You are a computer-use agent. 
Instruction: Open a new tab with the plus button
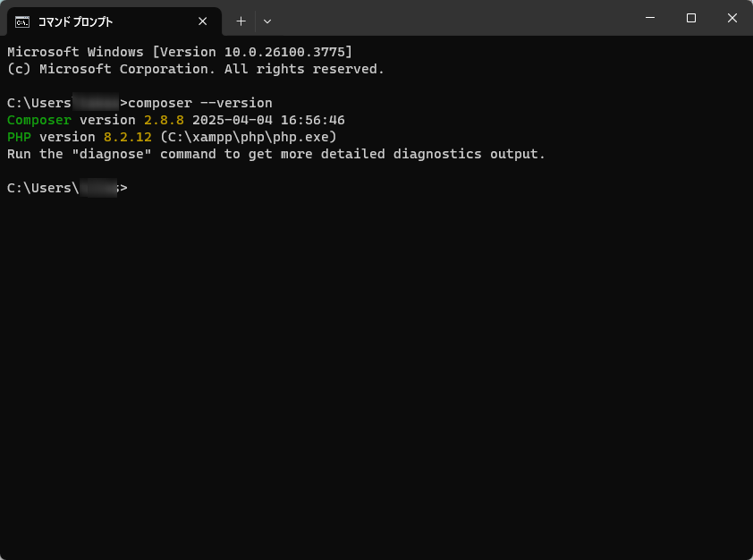click(x=241, y=21)
